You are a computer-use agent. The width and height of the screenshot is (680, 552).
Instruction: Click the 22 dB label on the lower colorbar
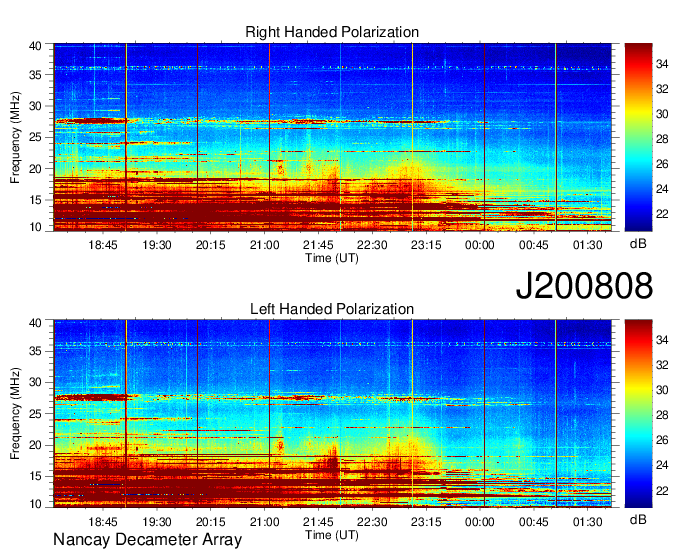662,491
